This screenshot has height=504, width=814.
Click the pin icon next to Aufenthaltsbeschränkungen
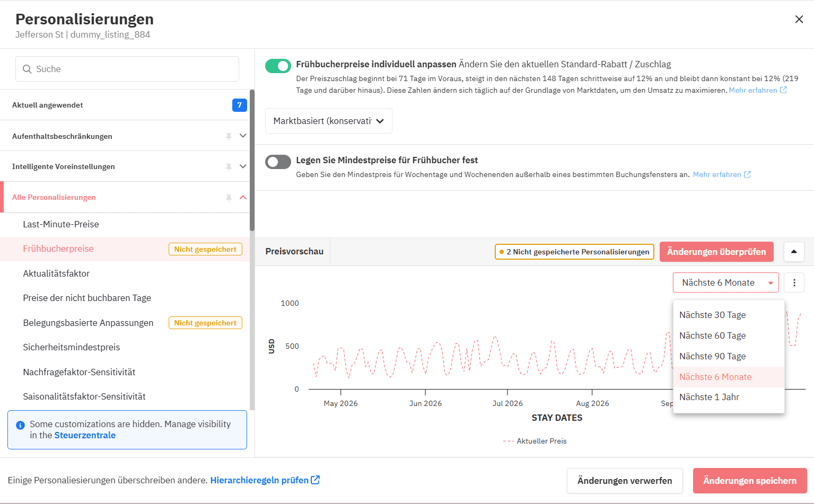point(229,136)
